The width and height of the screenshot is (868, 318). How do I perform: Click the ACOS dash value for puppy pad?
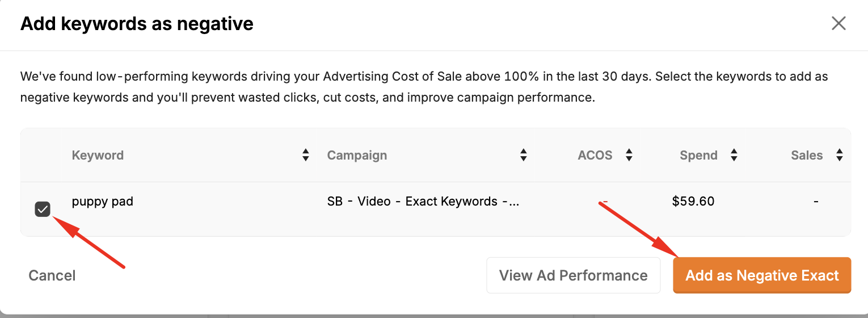(x=605, y=202)
